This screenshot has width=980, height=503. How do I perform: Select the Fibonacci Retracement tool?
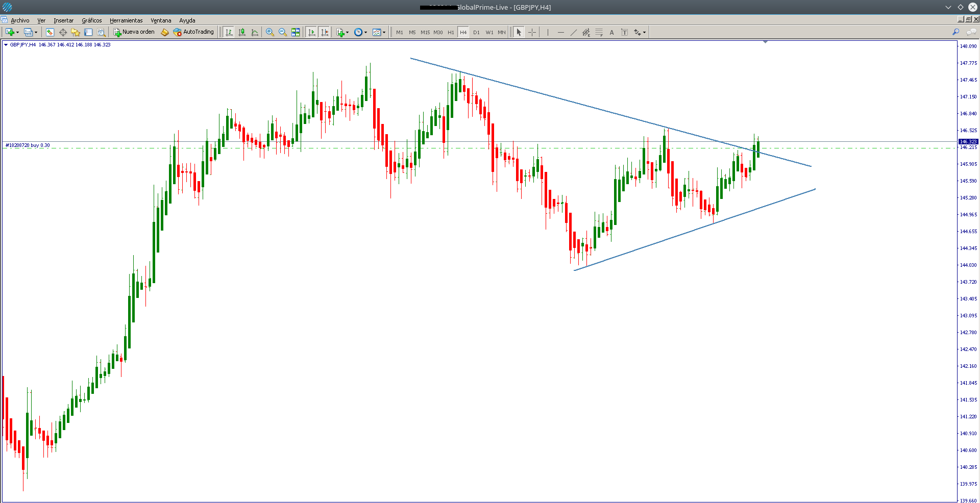[x=599, y=32]
